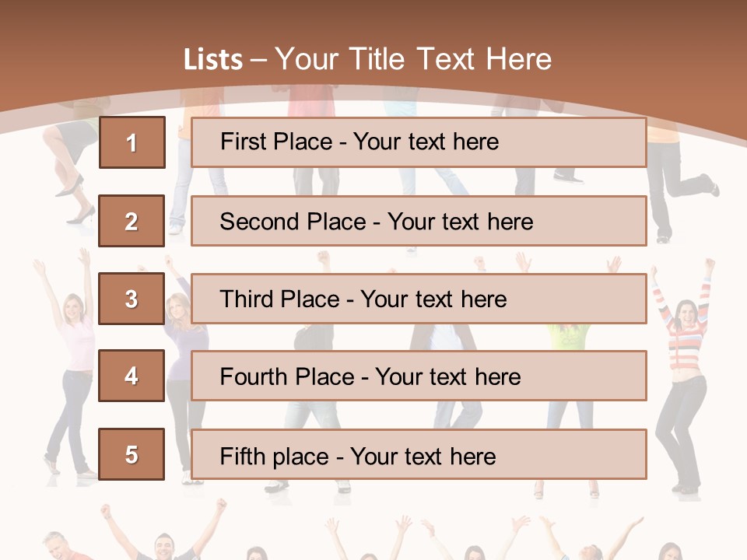
Task: Click the number 5 brown square
Action: coord(132,454)
